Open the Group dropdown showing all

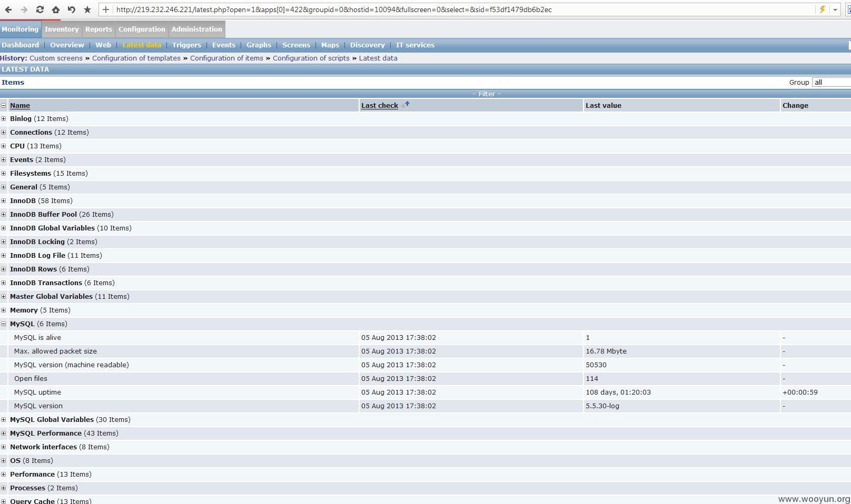click(x=832, y=82)
